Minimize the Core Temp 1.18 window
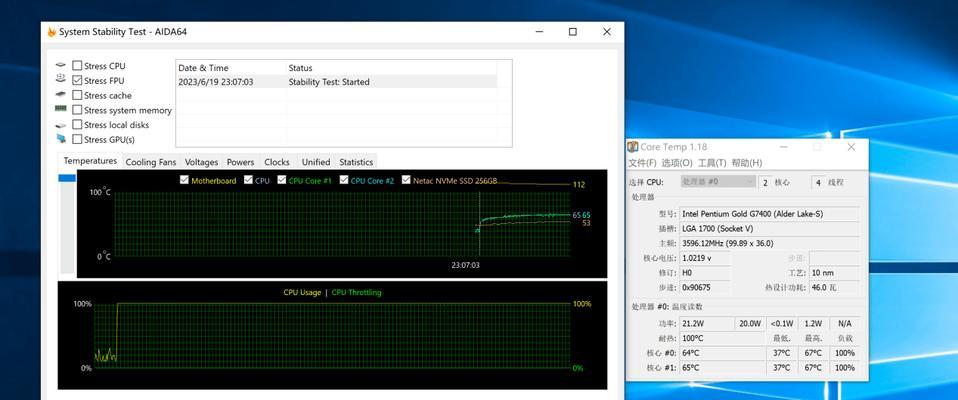958x400 pixels. coord(784,147)
